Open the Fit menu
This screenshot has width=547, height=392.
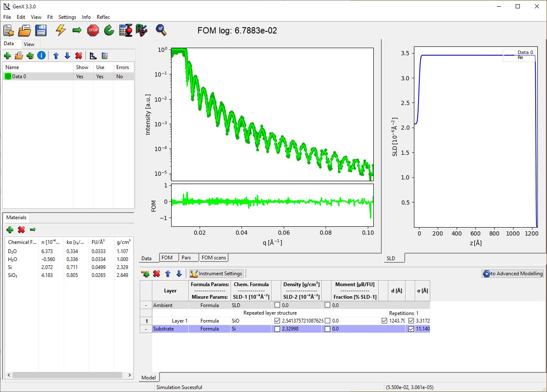pos(50,17)
